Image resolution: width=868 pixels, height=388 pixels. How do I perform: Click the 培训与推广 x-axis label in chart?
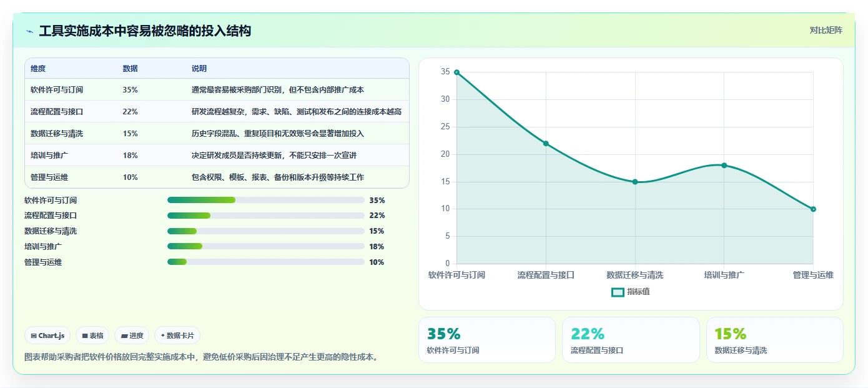[x=724, y=275]
